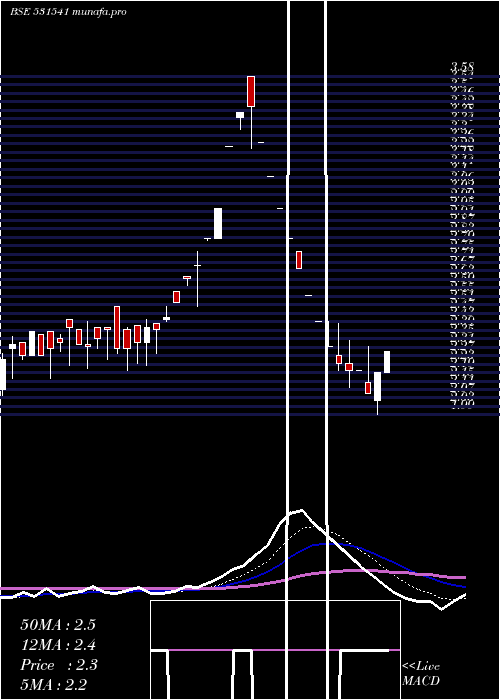Select the Price : 2.3 reading

click(58, 665)
